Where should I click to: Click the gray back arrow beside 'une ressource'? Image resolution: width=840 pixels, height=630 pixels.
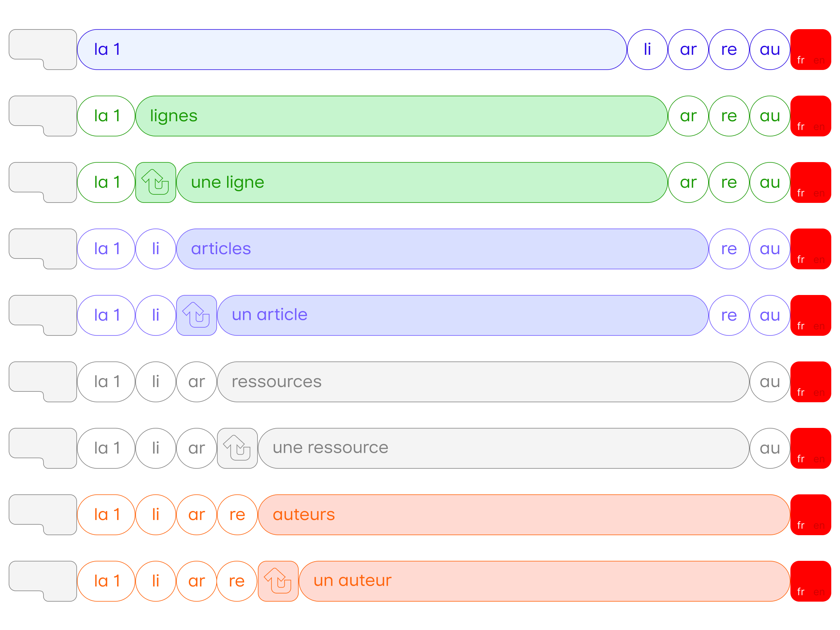point(237,448)
